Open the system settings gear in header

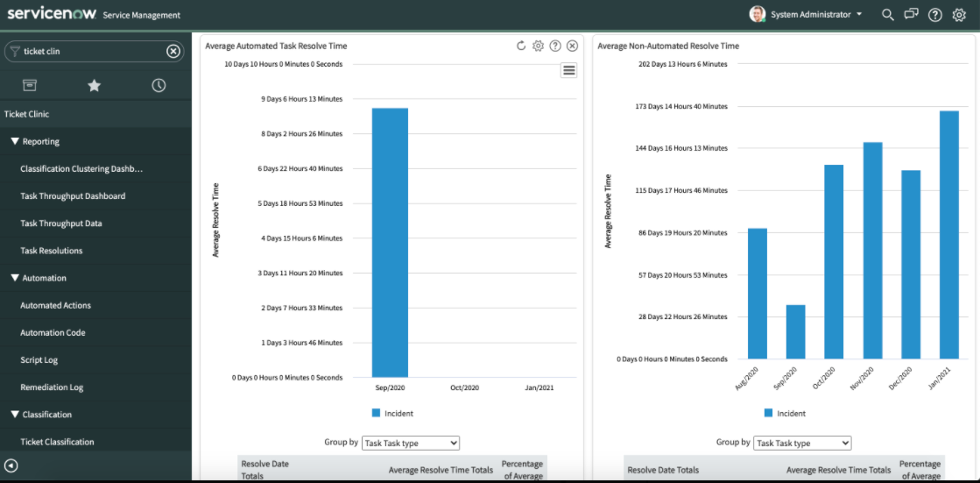(x=959, y=15)
